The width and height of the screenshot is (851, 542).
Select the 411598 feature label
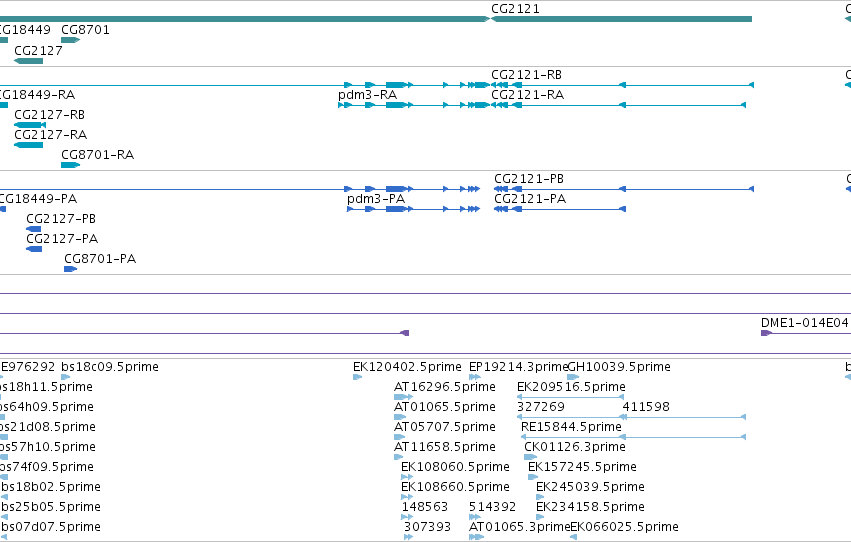click(646, 407)
